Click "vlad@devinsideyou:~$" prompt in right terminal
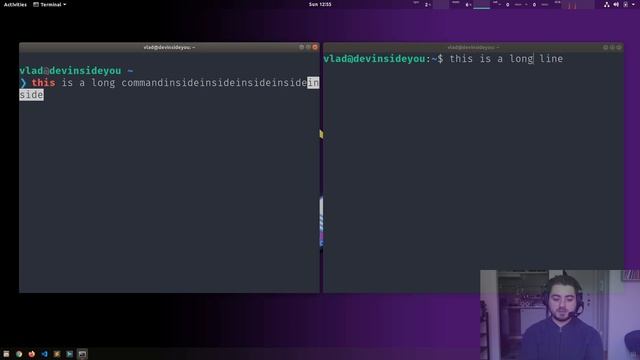Image resolution: width=640 pixels, height=360 pixels. [x=383, y=59]
